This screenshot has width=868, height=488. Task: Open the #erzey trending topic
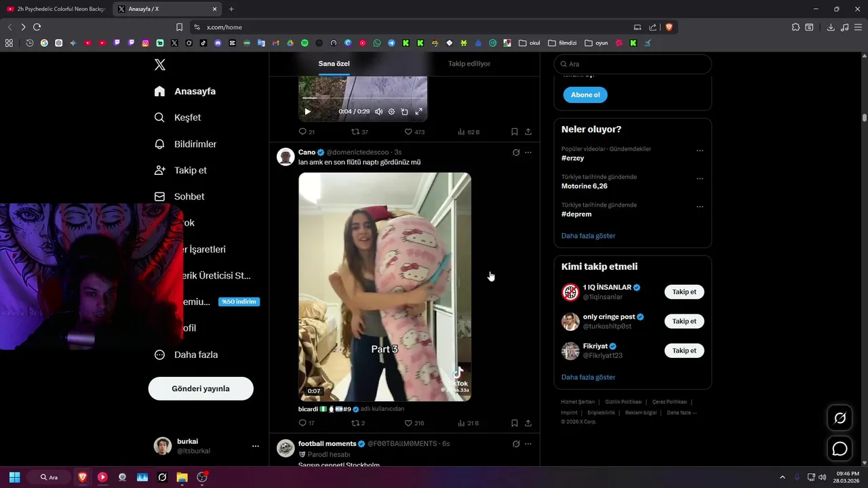(573, 158)
